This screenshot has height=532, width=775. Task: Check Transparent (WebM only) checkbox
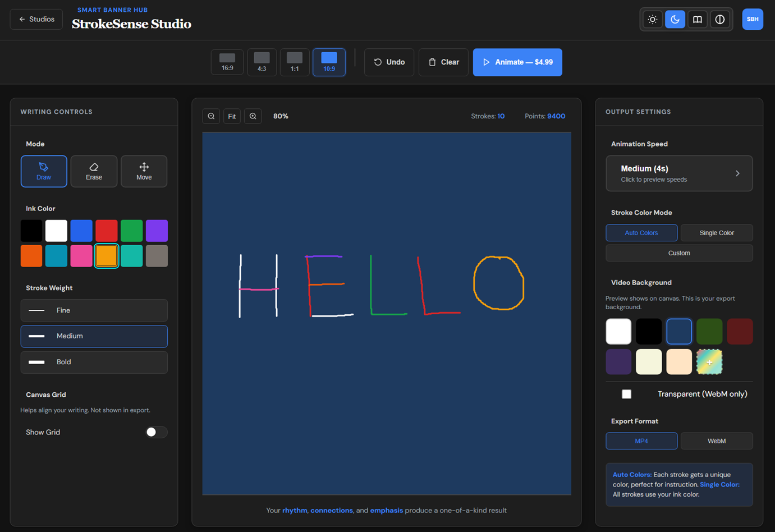pyautogui.click(x=626, y=394)
